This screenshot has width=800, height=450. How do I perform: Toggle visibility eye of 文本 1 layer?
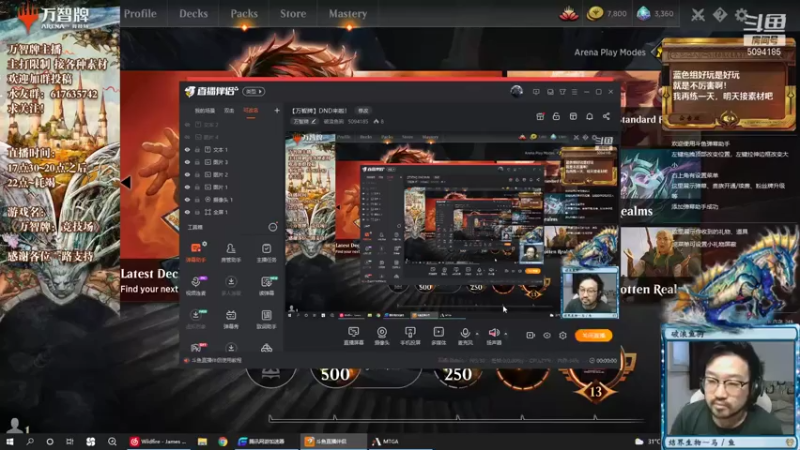187,149
